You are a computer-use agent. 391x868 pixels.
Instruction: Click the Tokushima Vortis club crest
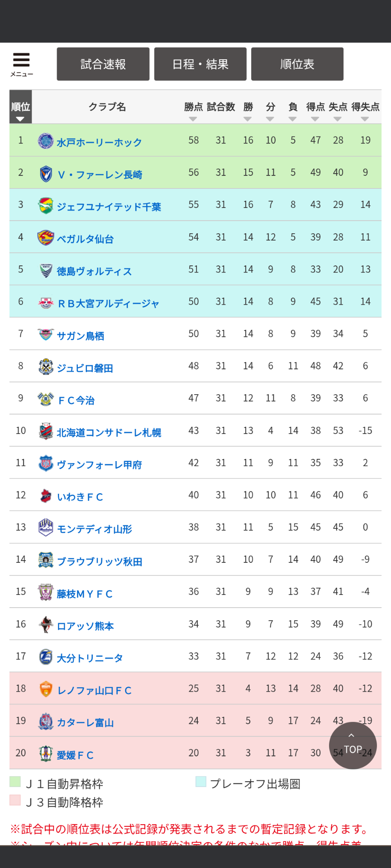click(x=46, y=270)
